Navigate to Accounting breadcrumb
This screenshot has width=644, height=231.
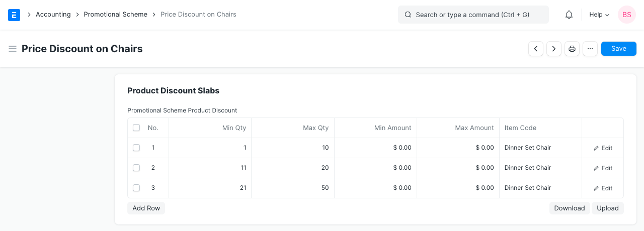pyautogui.click(x=53, y=15)
